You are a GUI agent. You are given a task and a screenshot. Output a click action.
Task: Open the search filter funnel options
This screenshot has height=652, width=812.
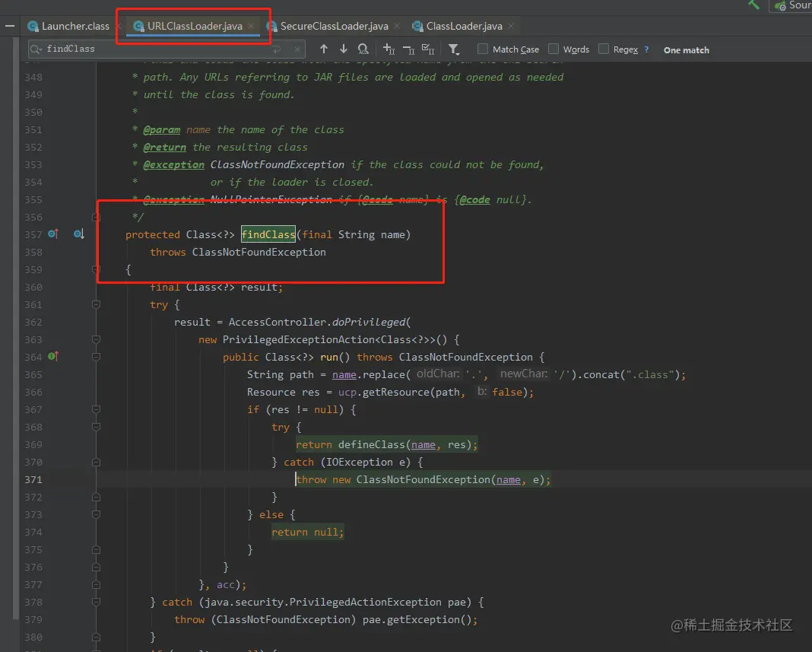454,49
